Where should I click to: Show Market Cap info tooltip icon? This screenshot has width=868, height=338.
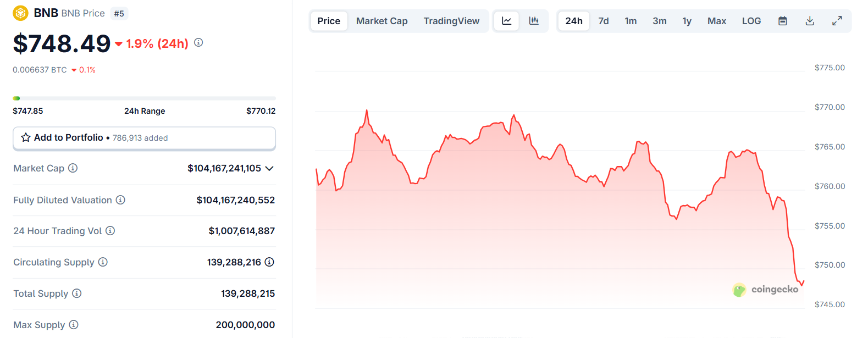(x=73, y=168)
